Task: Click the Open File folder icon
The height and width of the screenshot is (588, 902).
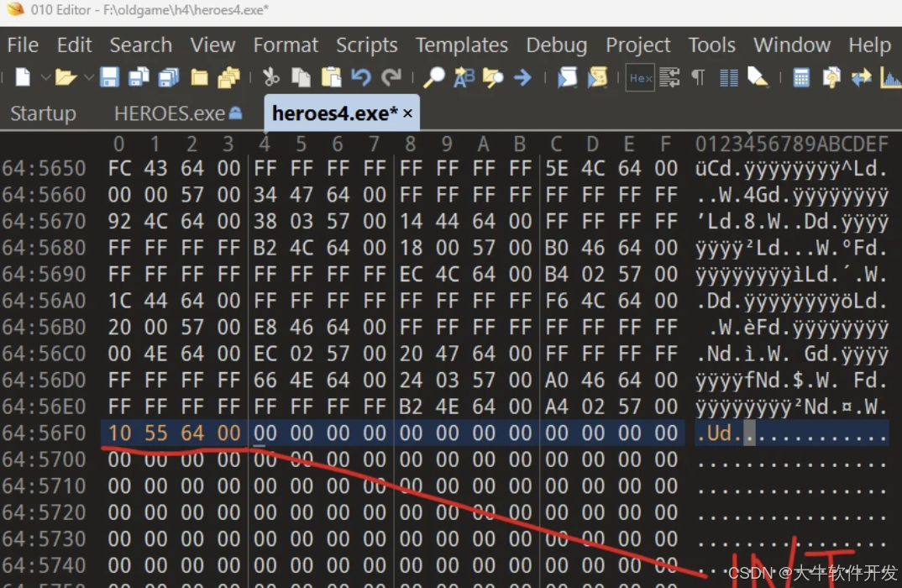Action: (x=66, y=76)
